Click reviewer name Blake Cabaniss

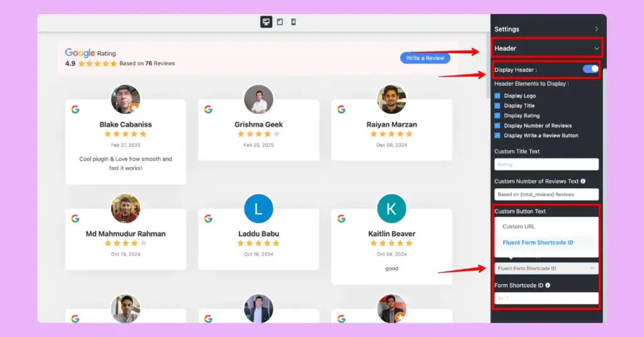[126, 124]
